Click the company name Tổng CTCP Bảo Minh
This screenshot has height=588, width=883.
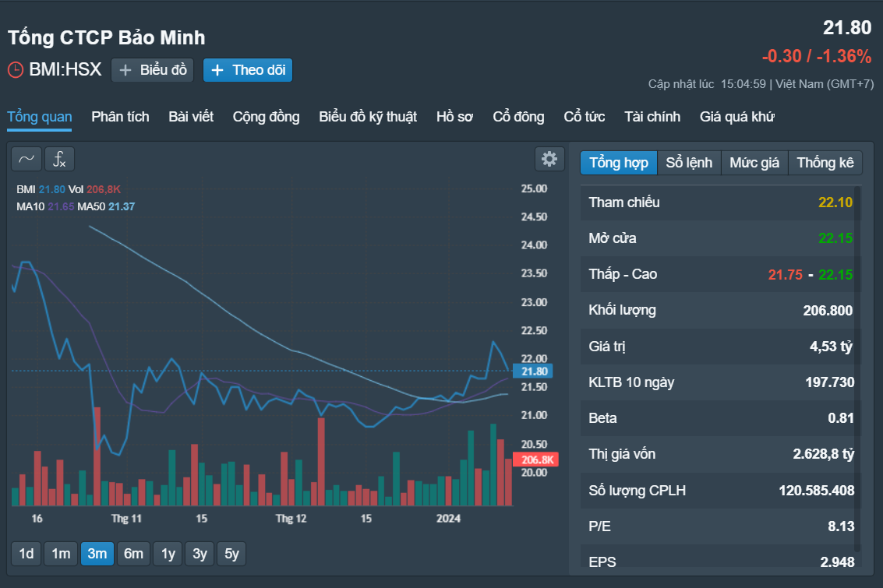107,37
